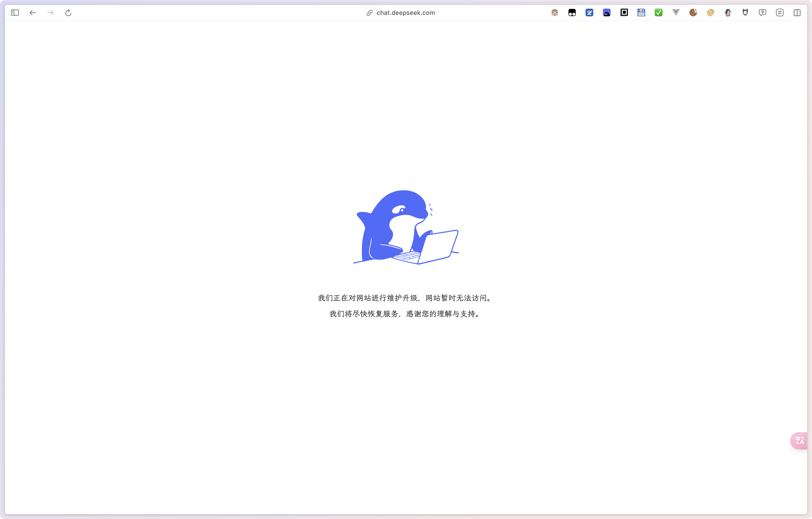Screen dimensions: 812x519
Task: Go back to previous page
Action: (x=33, y=13)
